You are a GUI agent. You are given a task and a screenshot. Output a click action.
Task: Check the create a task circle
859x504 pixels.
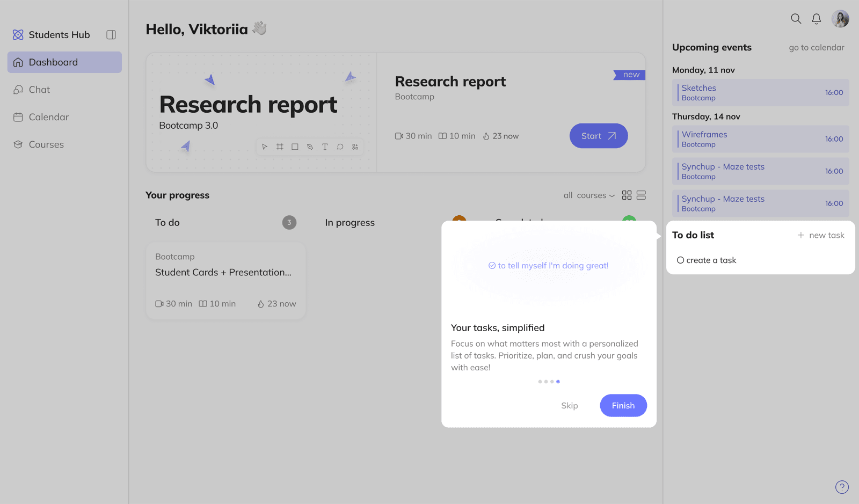(x=680, y=260)
